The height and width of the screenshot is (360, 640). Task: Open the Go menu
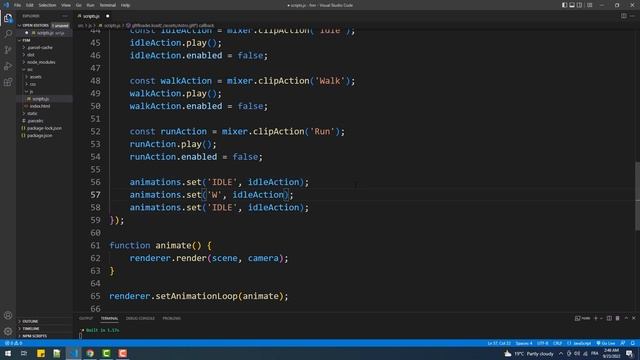coord(78,5)
